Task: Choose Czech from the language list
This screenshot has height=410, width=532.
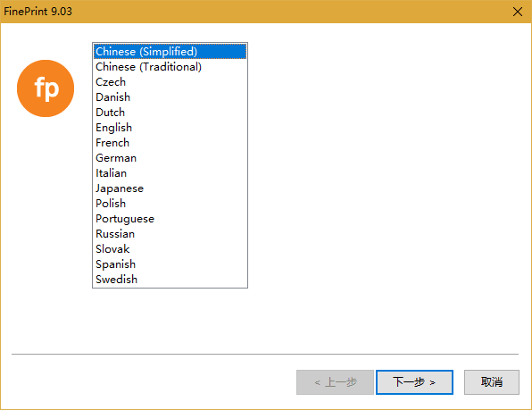Action: pyautogui.click(x=170, y=82)
